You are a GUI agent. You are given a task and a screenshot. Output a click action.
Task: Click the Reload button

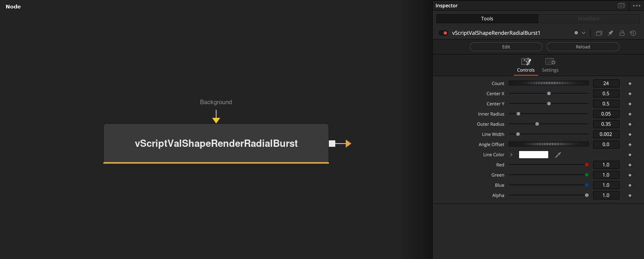click(x=583, y=47)
